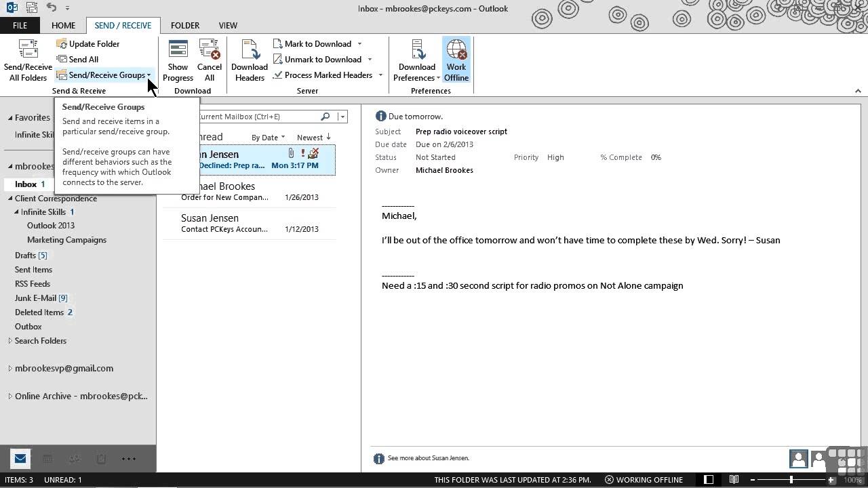The height and width of the screenshot is (488, 868).
Task: Switch to Mail view in navigation bar
Action: pos(20,459)
